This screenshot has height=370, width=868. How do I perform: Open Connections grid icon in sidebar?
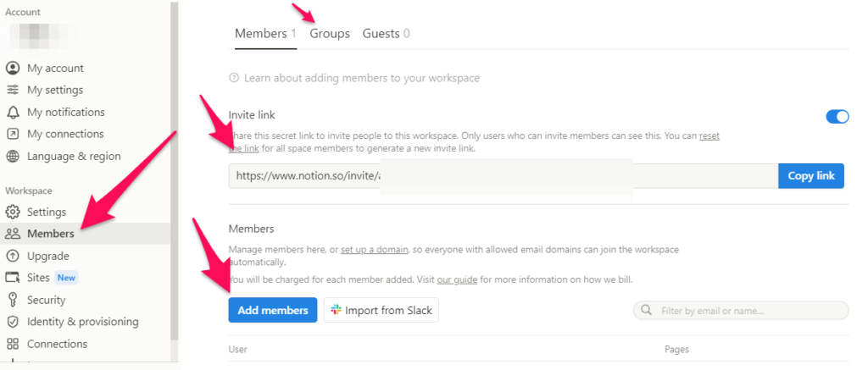click(x=13, y=345)
